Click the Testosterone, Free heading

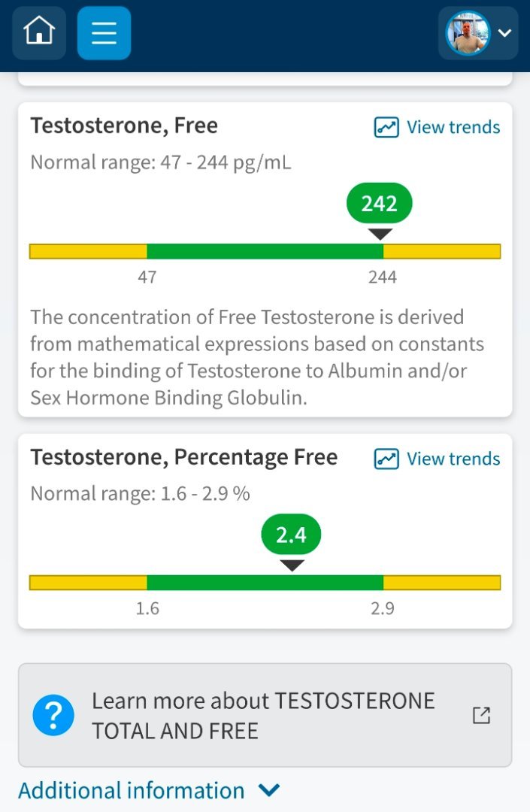(x=124, y=126)
